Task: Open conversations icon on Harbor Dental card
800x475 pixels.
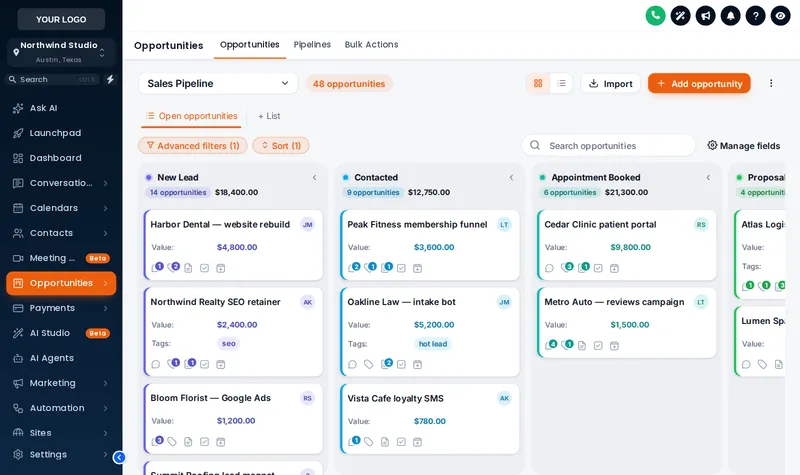Action: coord(157,267)
